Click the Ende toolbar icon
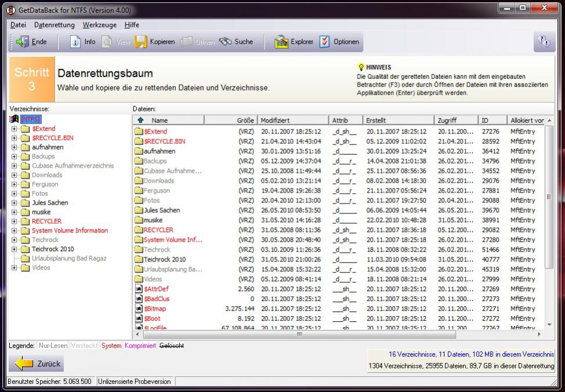The height and width of the screenshot is (392, 565). point(23,42)
